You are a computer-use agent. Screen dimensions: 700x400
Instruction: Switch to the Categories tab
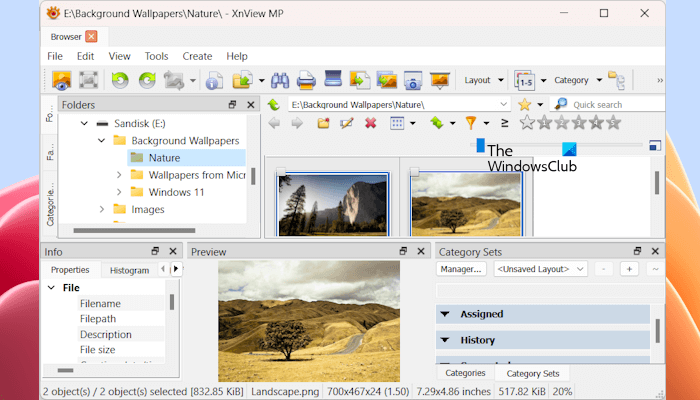465,373
